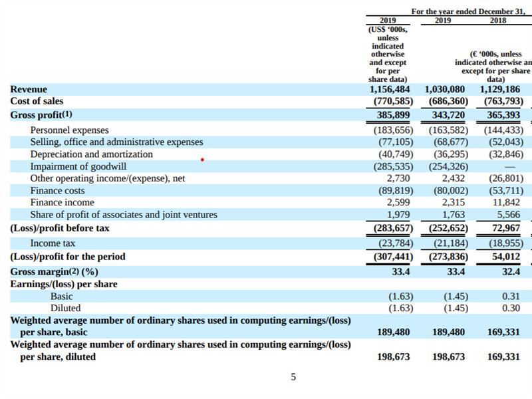This screenshot has height=399, width=532.
Task: Select gross profit value "343,720"
Action: pyautogui.click(x=448, y=114)
